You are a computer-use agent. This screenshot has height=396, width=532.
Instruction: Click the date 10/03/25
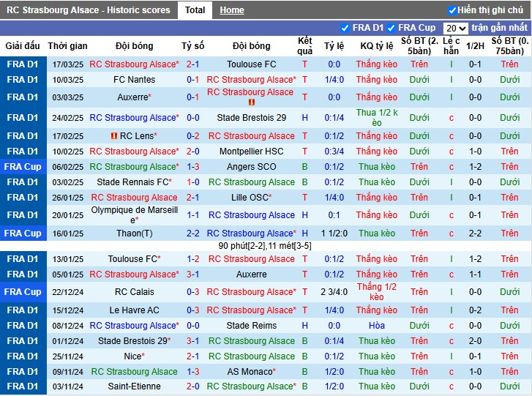click(x=68, y=80)
